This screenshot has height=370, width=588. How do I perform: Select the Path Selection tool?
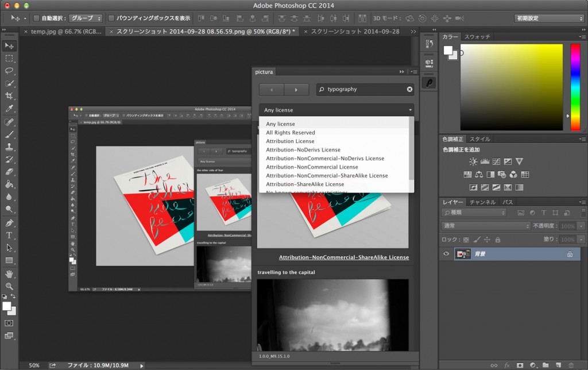click(x=9, y=248)
